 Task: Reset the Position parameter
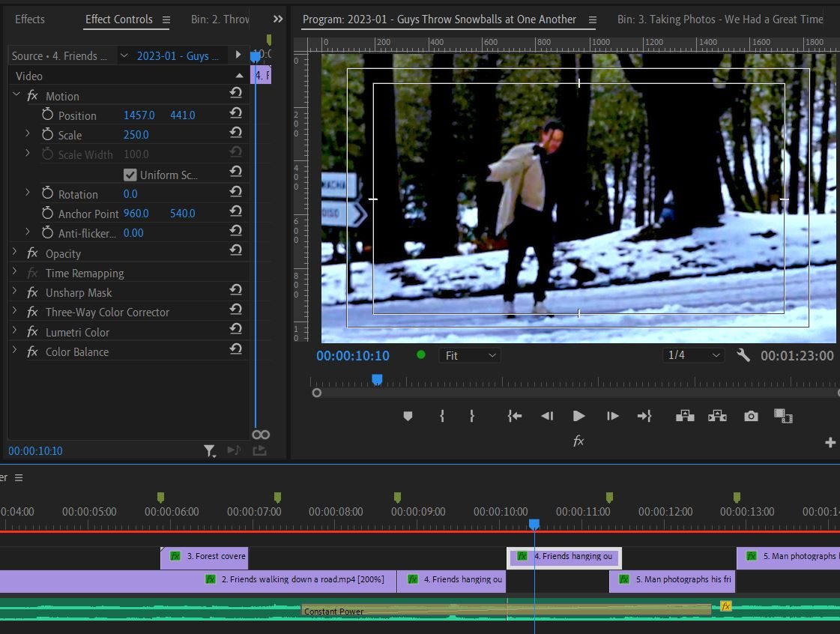click(236, 113)
